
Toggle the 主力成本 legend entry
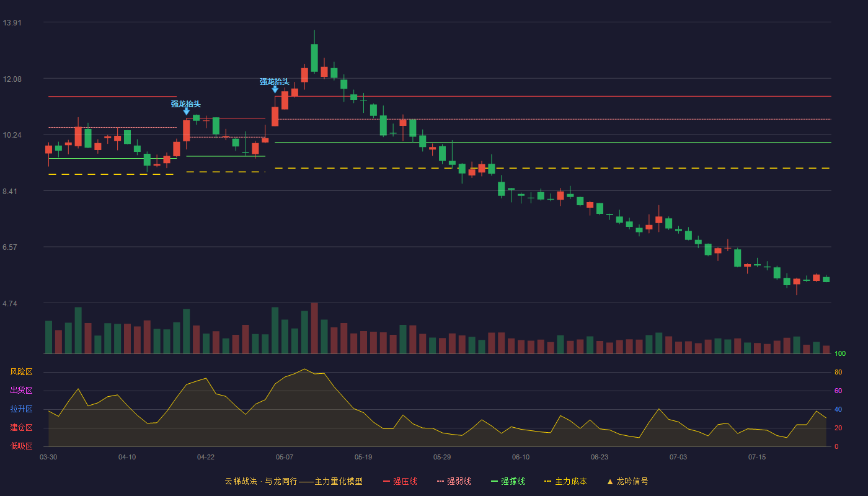[565, 481]
